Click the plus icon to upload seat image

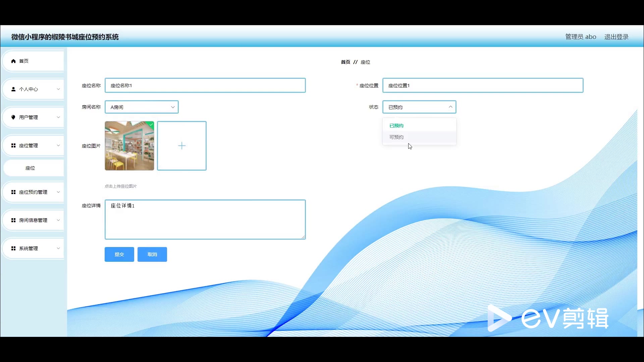pos(182,146)
